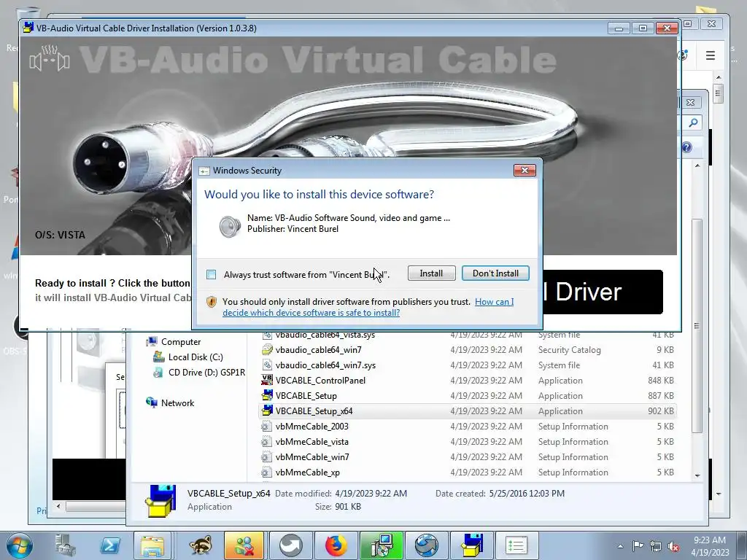Open Firefox from the taskbar
The height and width of the screenshot is (560, 747).
(x=336, y=545)
